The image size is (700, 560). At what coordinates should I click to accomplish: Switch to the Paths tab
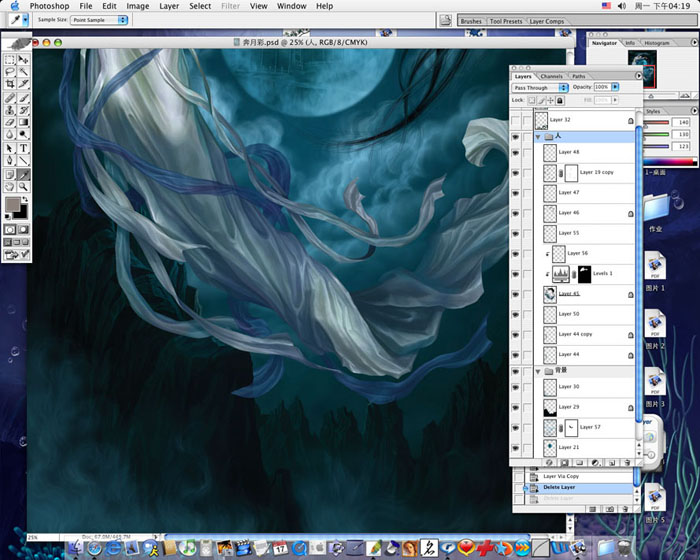(579, 76)
